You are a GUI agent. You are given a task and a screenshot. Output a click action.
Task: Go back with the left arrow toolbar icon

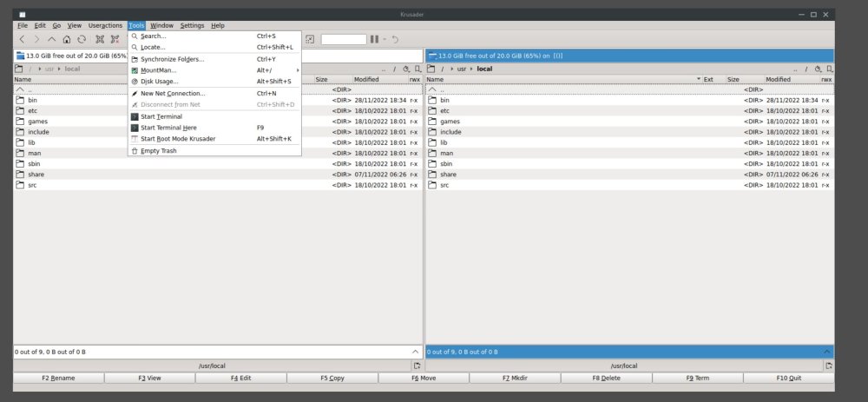point(23,39)
